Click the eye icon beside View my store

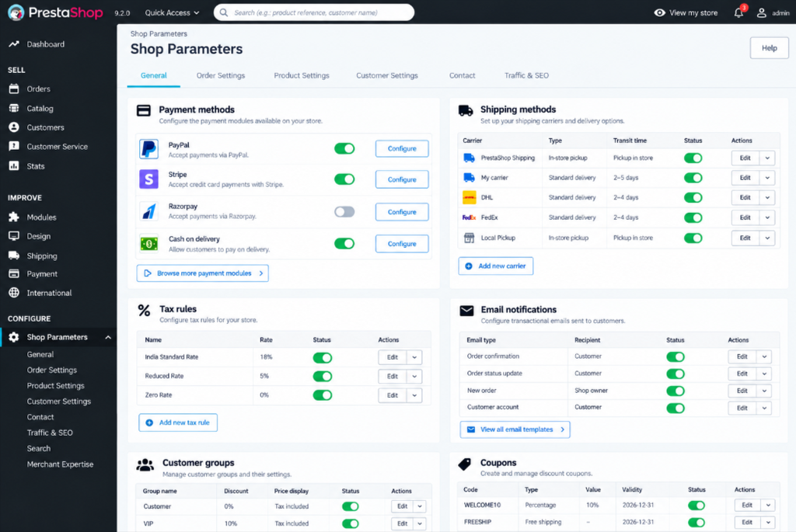tap(659, 12)
